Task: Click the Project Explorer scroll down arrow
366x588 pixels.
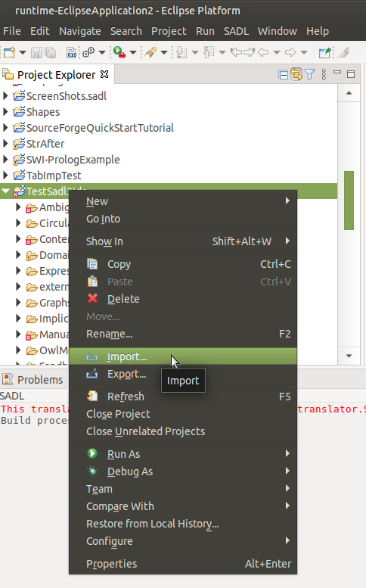Action: [x=349, y=356]
